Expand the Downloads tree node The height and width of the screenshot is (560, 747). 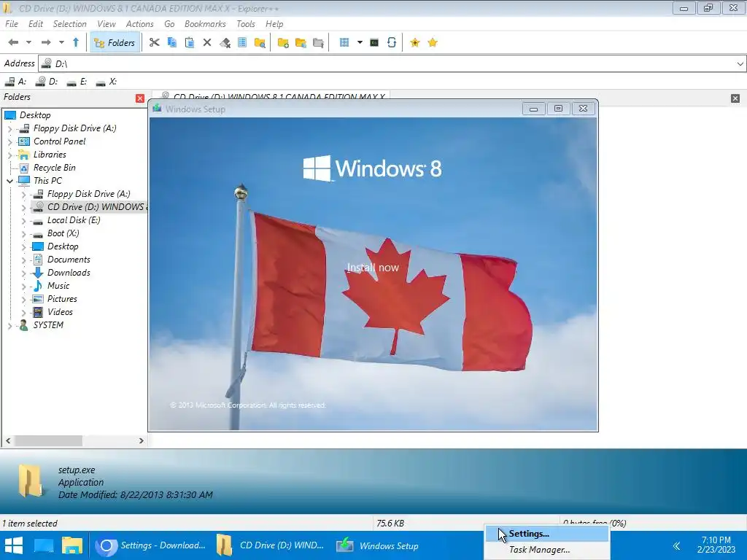(23, 273)
